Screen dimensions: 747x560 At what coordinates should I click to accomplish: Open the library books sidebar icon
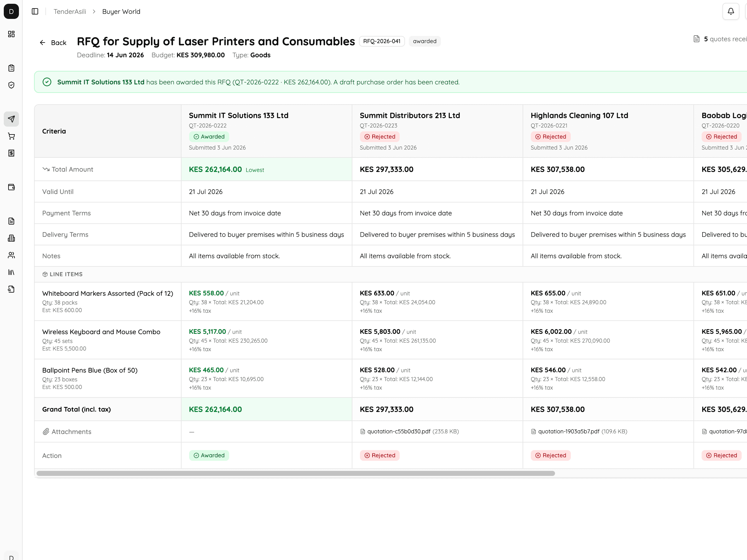point(11,272)
